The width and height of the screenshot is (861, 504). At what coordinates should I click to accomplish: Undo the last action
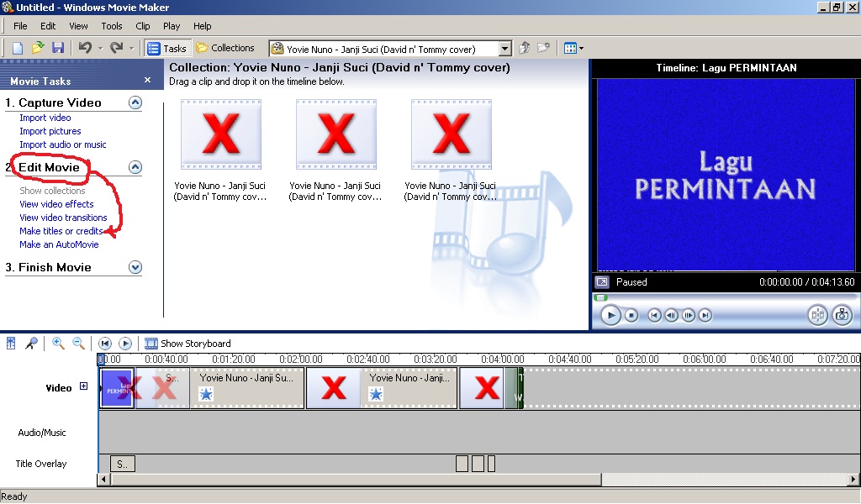pos(85,48)
